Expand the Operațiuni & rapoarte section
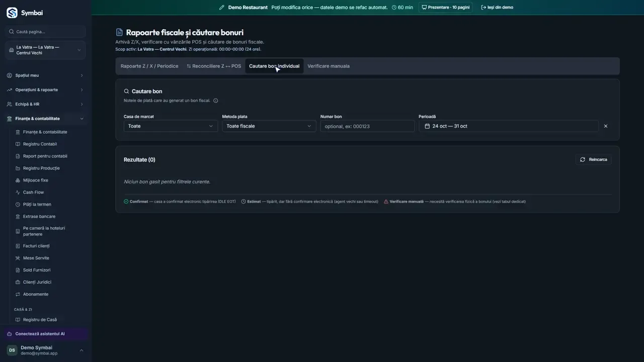This screenshot has width=644, height=362. click(x=46, y=90)
